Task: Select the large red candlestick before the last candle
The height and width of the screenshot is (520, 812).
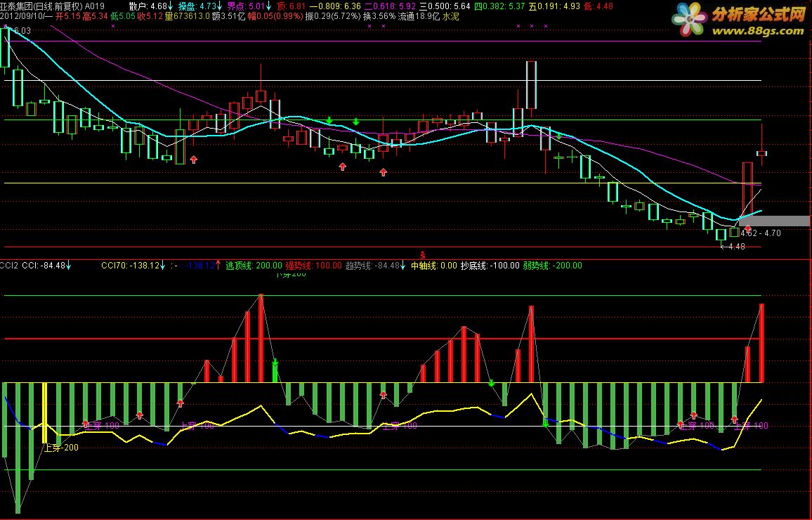Action: pos(747,190)
